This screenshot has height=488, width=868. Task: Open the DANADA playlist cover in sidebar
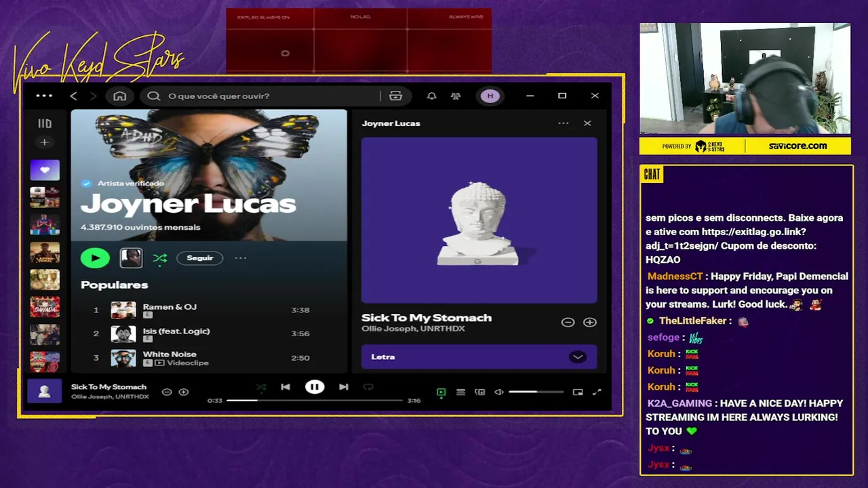(x=45, y=307)
